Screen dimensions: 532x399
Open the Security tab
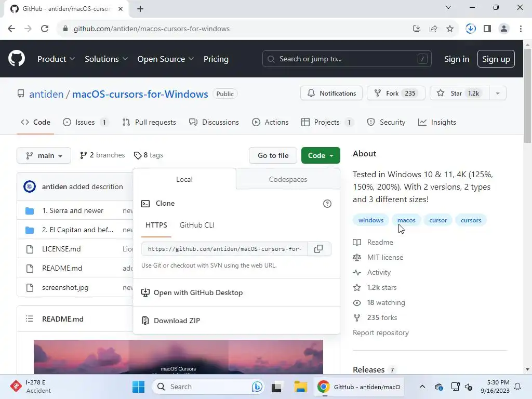tap(386, 122)
